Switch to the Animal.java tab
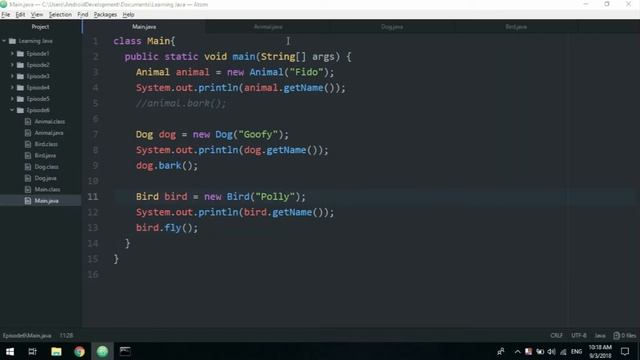The width and height of the screenshot is (640, 360). [x=268, y=27]
